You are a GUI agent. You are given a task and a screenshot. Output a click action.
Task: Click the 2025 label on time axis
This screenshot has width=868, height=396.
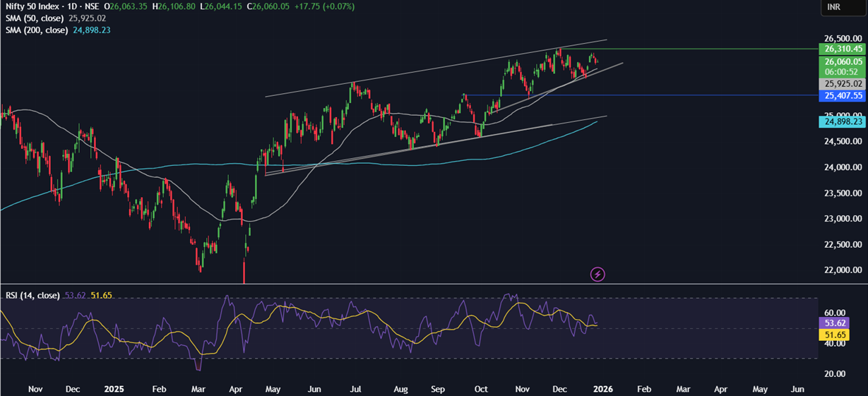tap(114, 389)
